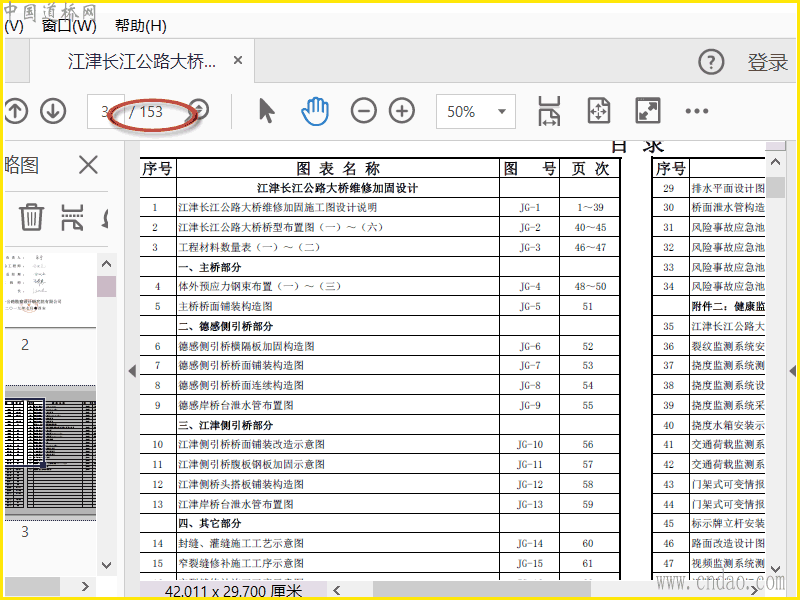Click the vertical document scrollbar thumb

tap(776, 187)
